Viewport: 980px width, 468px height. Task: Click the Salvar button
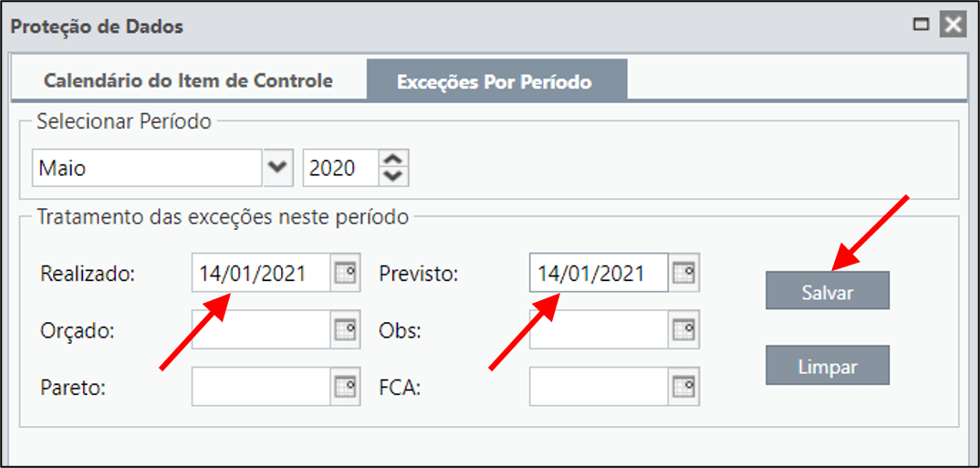click(828, 290)
